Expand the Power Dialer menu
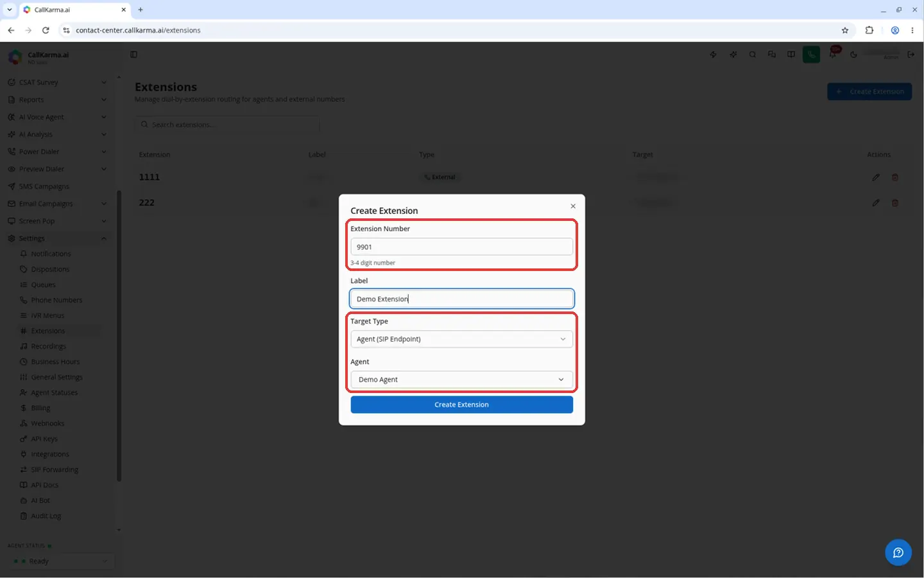The image size is (924, 578). [57, 152]
